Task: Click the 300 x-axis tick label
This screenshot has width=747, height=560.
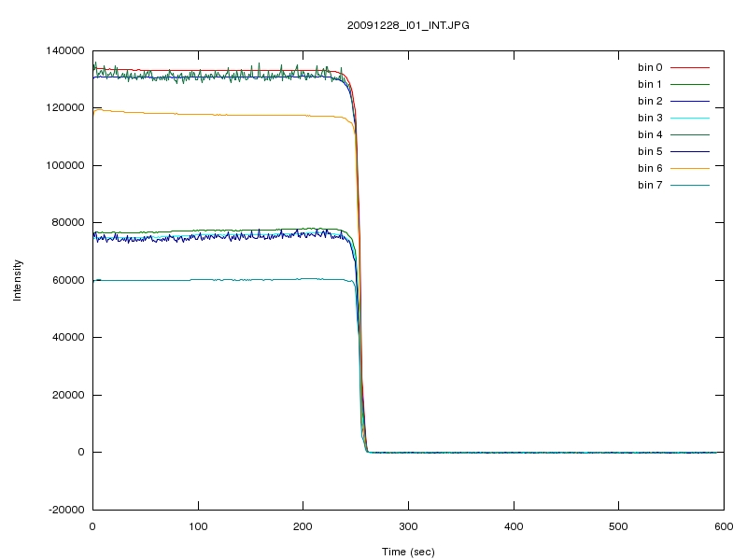Action: coord(408,526)
